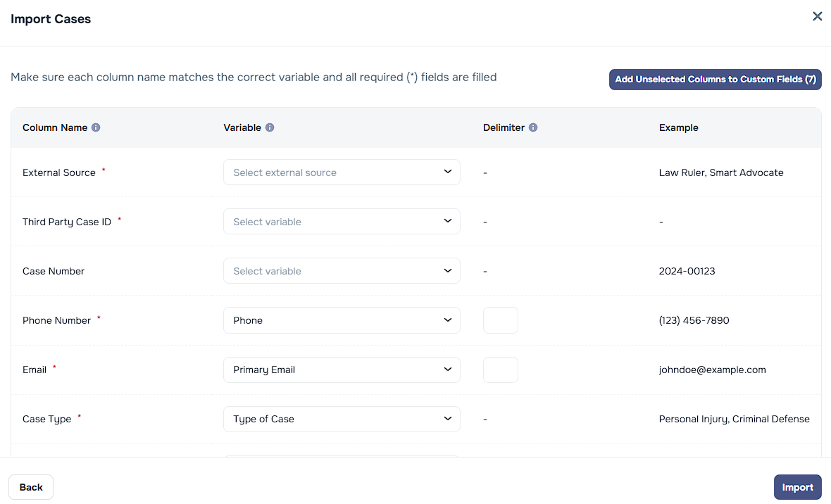Viewport: 831px width, 504px height.
Task: Click the chevron arrow in External Source dropdown
Action: click(448, 172)
